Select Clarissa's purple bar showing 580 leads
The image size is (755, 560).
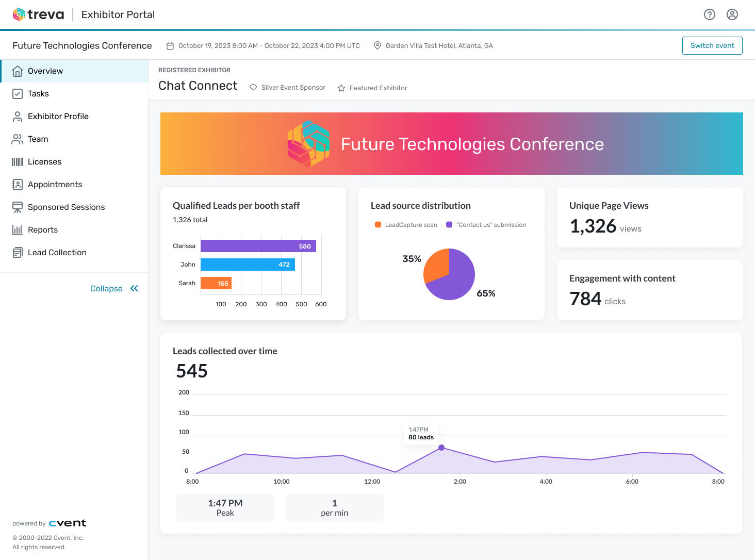tap(258, 246)
